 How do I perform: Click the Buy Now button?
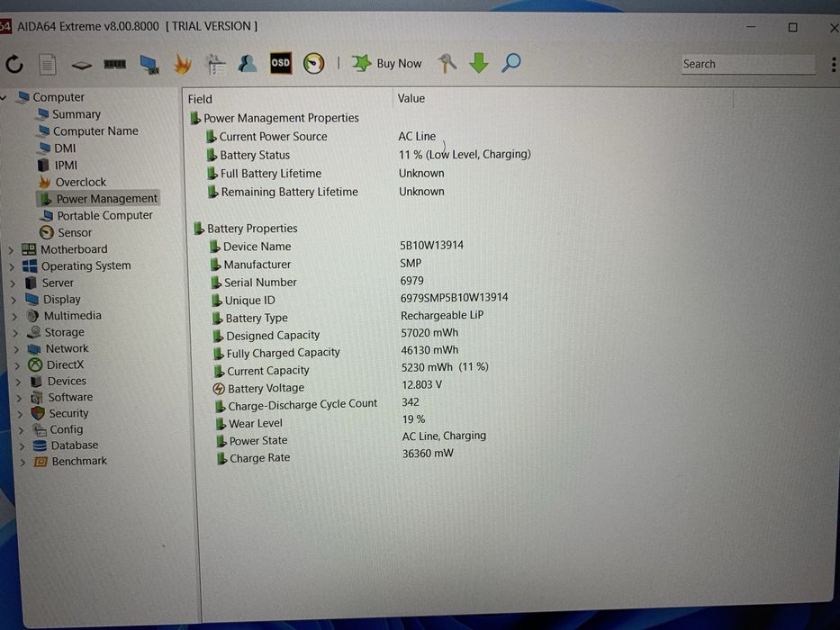coord(387,63)
